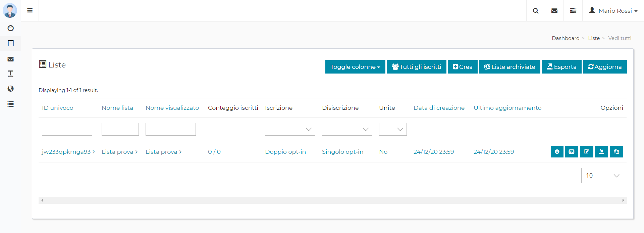Sort by Data di creazione column
Image resolution: width=644 pixels, height=233 pixels.
click(x=439, y=108)
